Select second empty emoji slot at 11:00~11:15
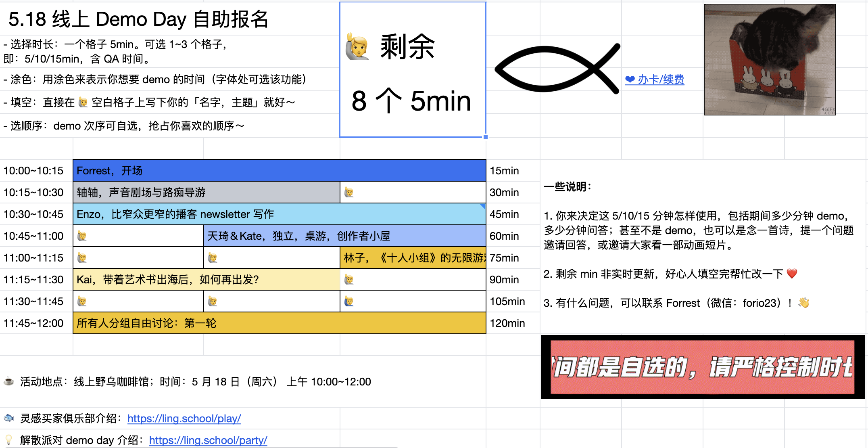 213,258
